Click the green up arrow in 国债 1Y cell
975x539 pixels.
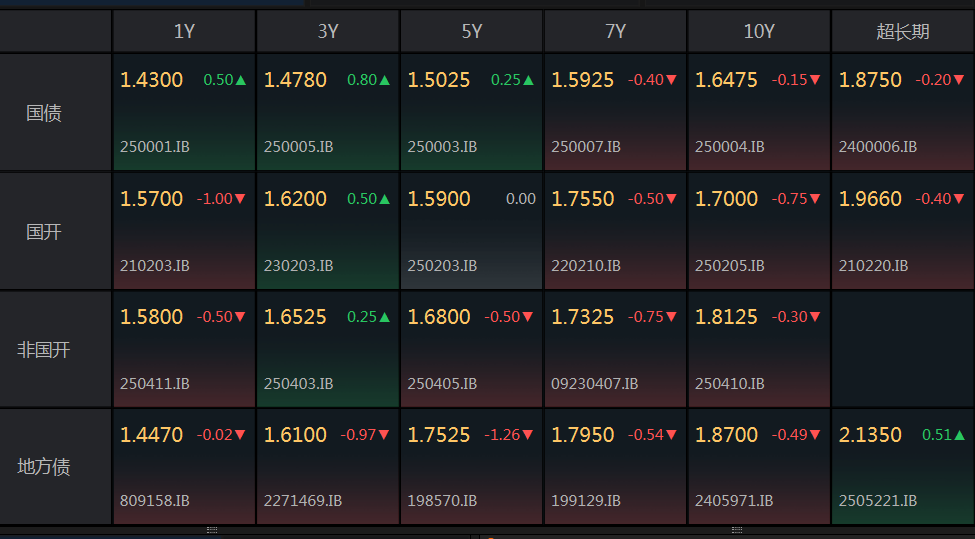click(240, 80)
